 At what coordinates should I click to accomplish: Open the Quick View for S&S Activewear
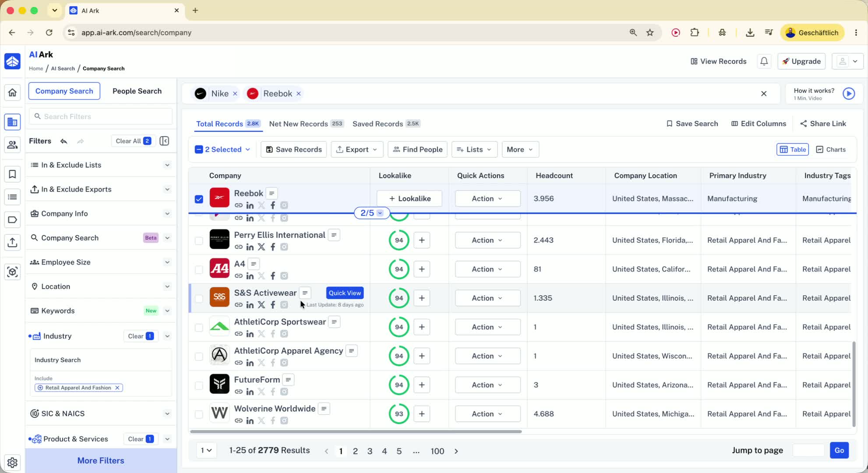(x=345, y=293)
